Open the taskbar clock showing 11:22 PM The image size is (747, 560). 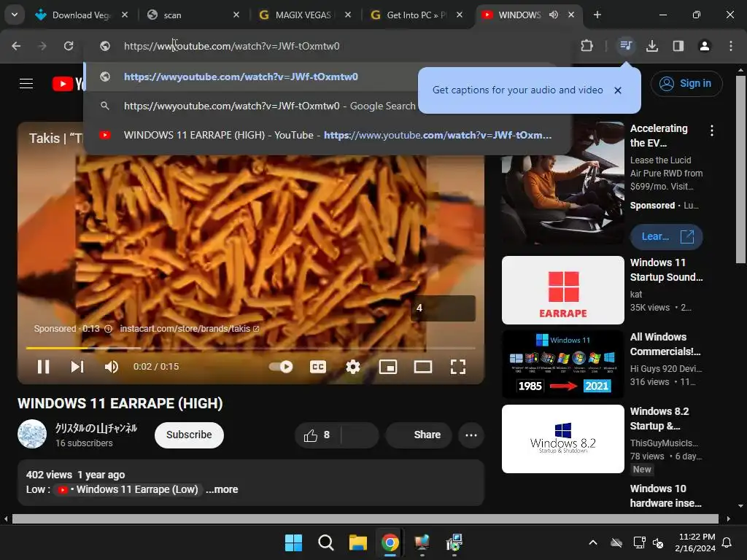(695, 542)
